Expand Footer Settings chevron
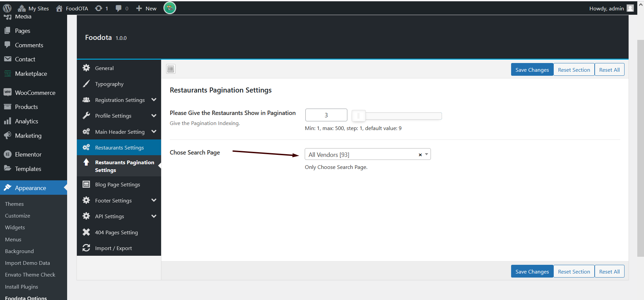644x300 pixels. click(154, 200)
